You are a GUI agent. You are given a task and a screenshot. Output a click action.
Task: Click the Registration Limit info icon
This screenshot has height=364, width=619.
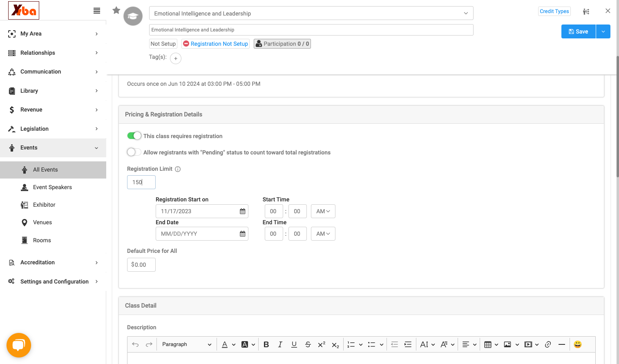178,169
